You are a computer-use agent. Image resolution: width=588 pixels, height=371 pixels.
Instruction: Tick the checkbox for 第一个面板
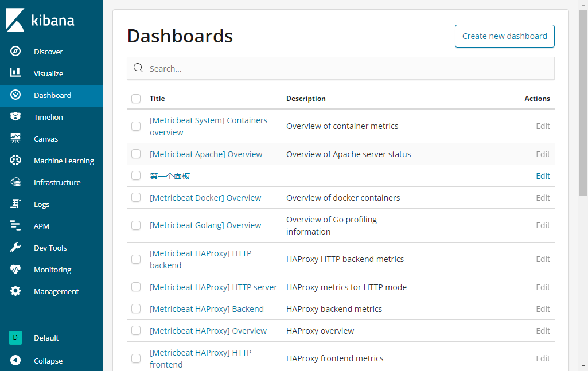136,176
